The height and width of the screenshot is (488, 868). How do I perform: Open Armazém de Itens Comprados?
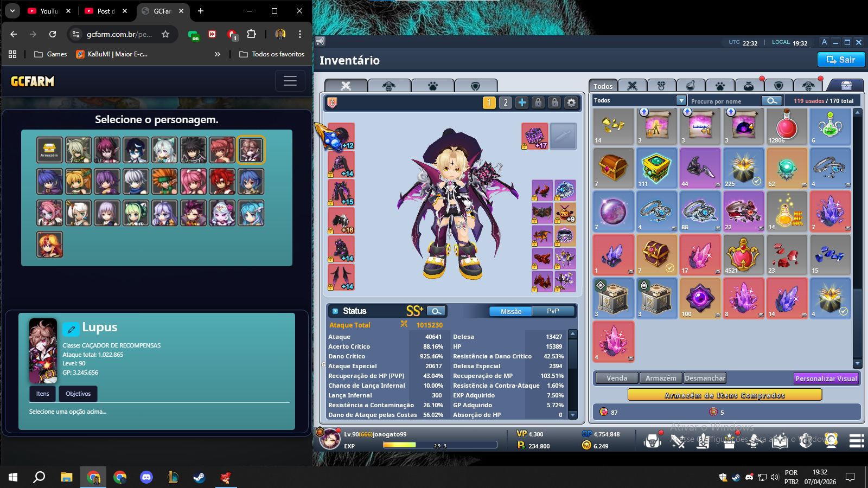coord(725,395)
